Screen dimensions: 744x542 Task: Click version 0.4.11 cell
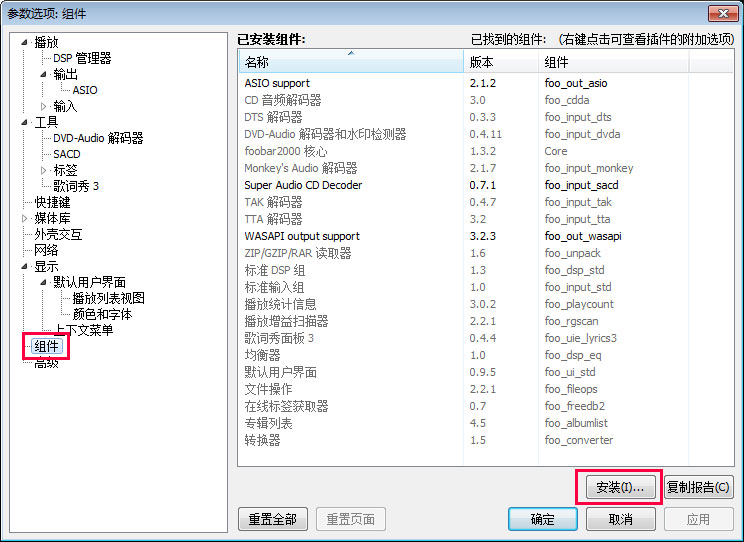point(485,134)
